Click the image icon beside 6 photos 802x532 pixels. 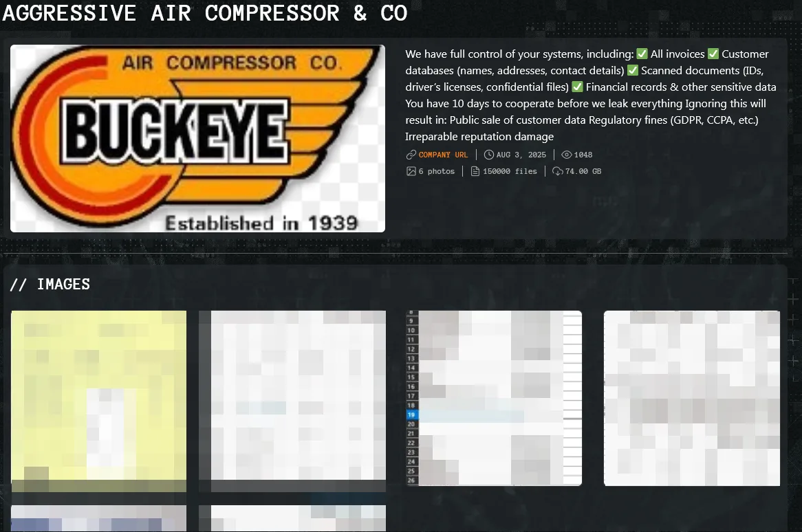click(411, 171)
